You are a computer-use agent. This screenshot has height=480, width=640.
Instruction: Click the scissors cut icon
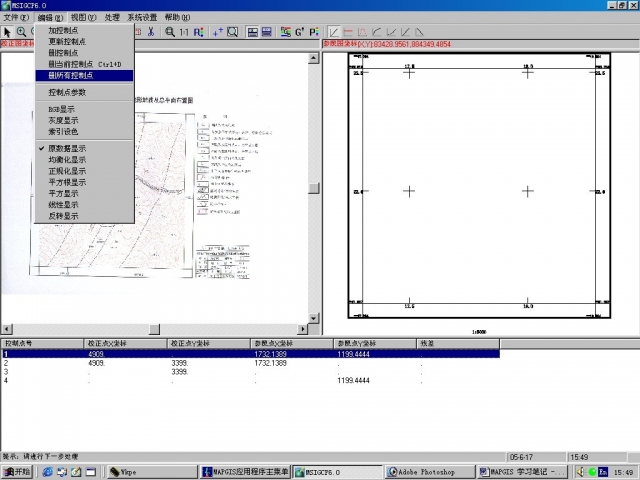(x=150, y=32)
